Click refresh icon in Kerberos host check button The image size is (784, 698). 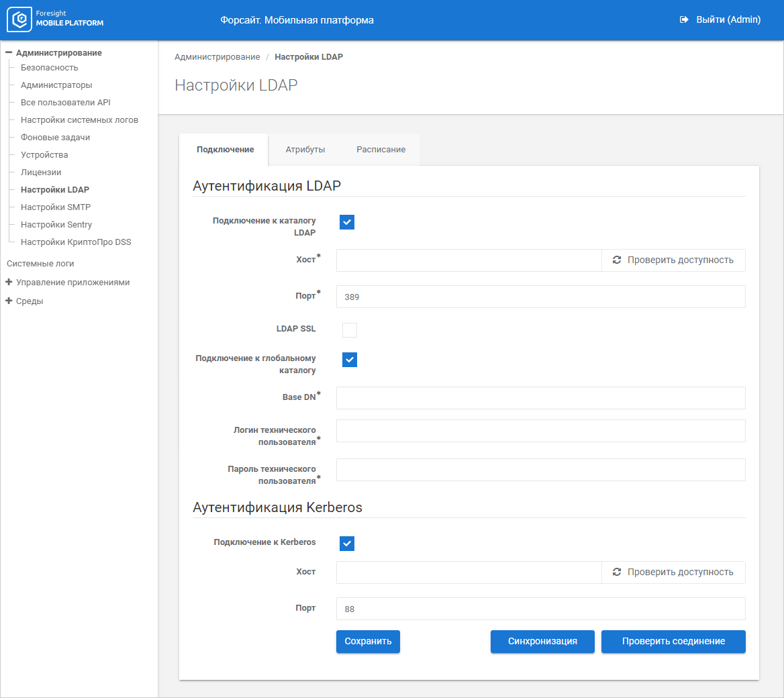[x=617, y=572]
